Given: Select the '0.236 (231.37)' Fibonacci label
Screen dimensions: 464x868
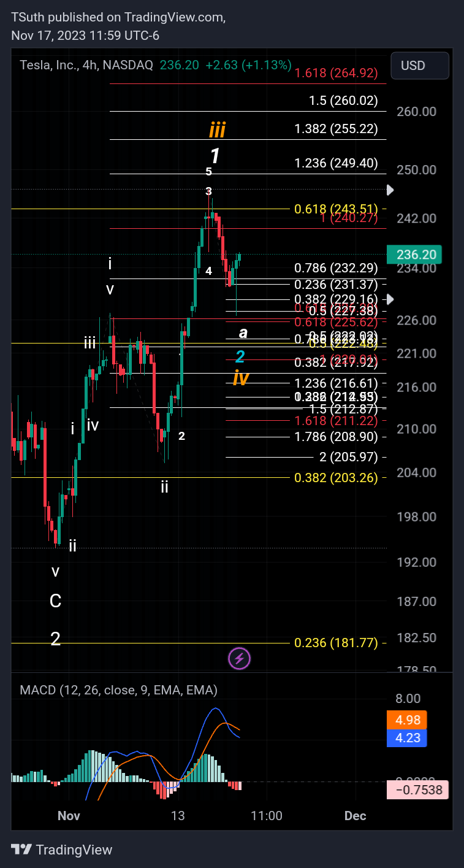Looking at the screenshot, I should pos(336,285).
